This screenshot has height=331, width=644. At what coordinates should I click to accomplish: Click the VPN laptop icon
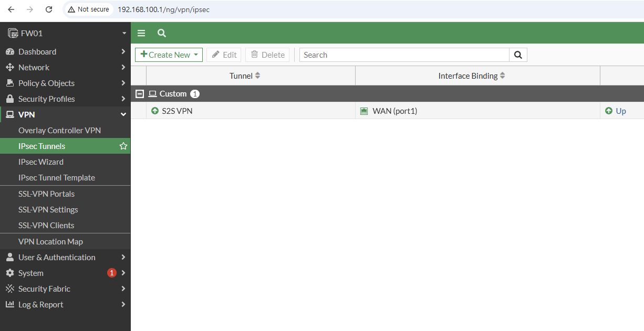(x=9, y=114)
